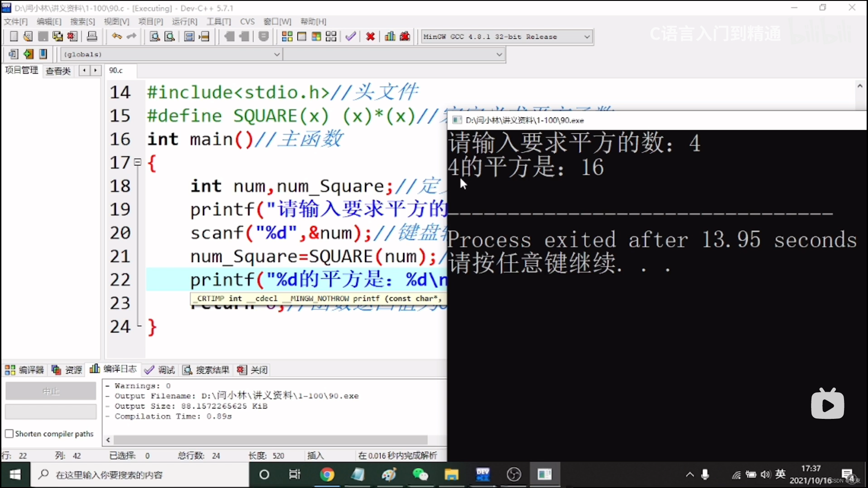Open the 运行[R] run menu
The image size is (868, 488).
184,21
